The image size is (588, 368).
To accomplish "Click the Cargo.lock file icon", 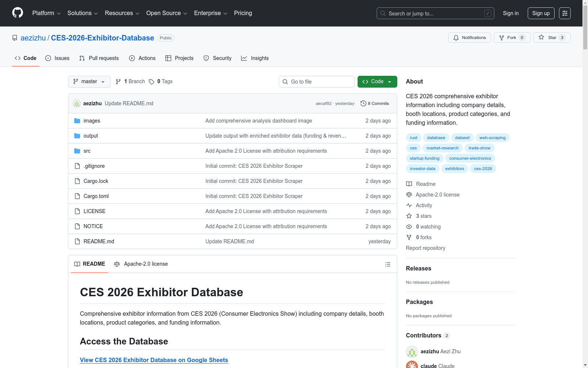I will coord(77,181).
